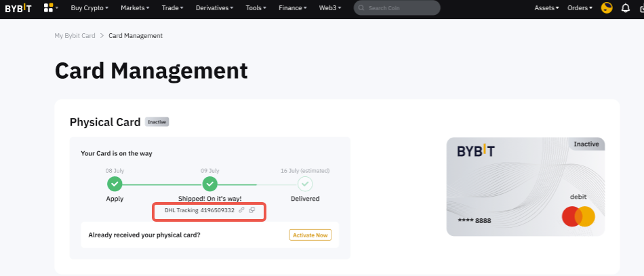Expand the Derivatives menu
Viewport: 644px width, 276px height.
pos(214,8)
